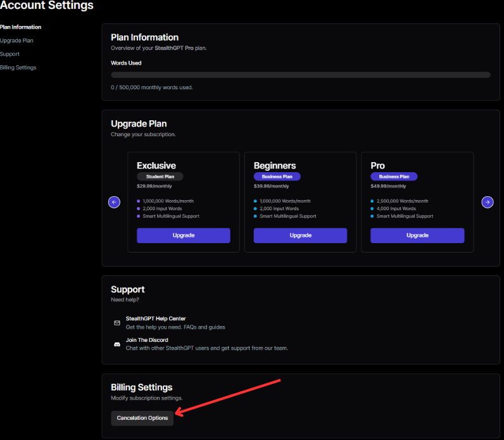Viewport: 504px width, 440px height.
Task: Click the Exclusive plan title
Action: pyautogui.click(x=156, y=165)
